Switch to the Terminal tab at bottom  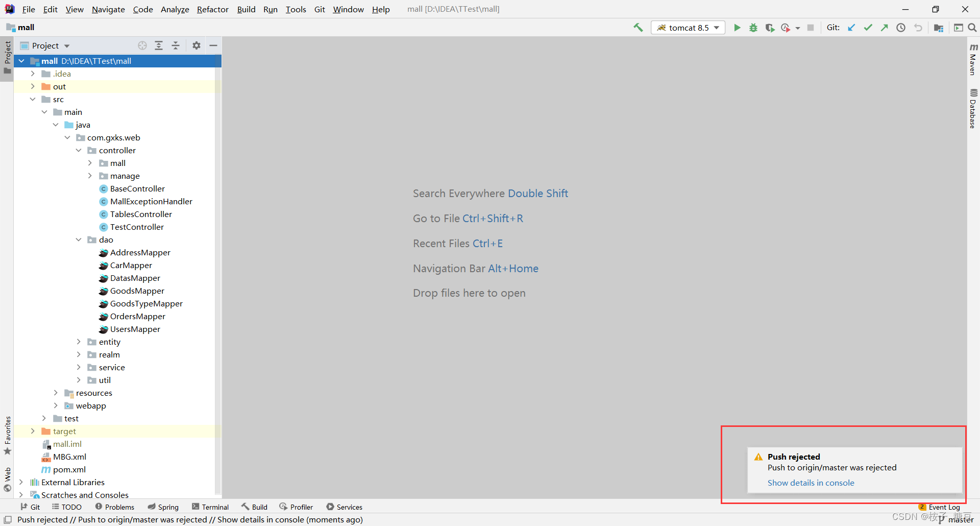[215, 507]
